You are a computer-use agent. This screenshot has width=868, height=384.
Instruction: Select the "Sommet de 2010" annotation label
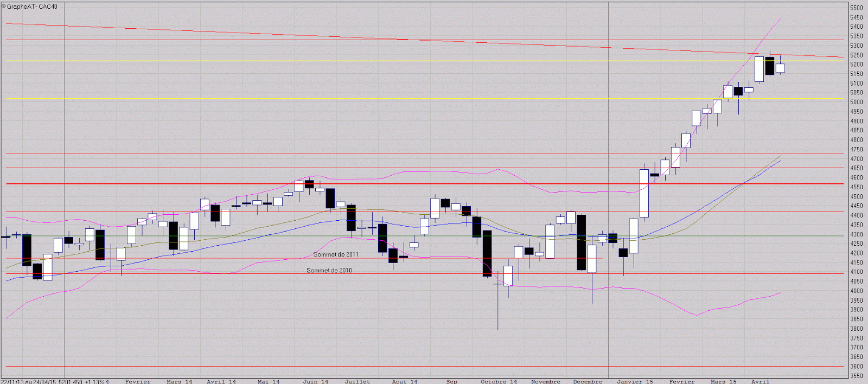pyautogui.click(x=329, y=270)
